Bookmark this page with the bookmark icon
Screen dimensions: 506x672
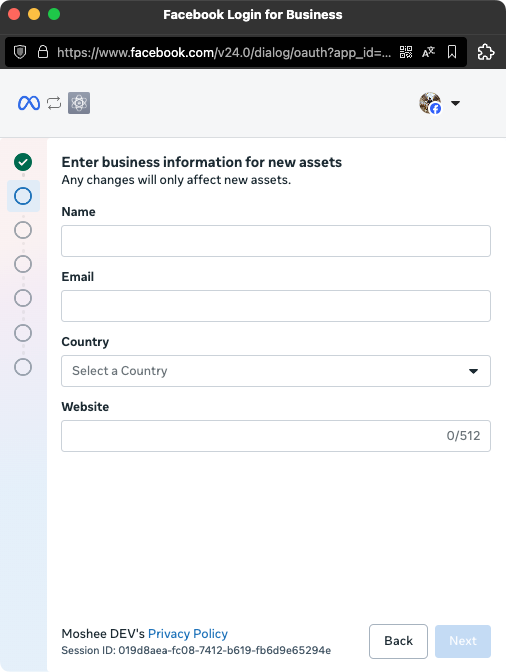[x=452, y=52]
